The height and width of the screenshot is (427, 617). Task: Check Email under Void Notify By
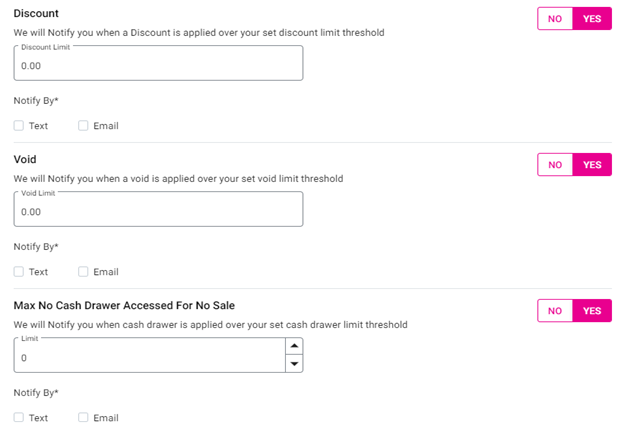click(x=84, y=272)
